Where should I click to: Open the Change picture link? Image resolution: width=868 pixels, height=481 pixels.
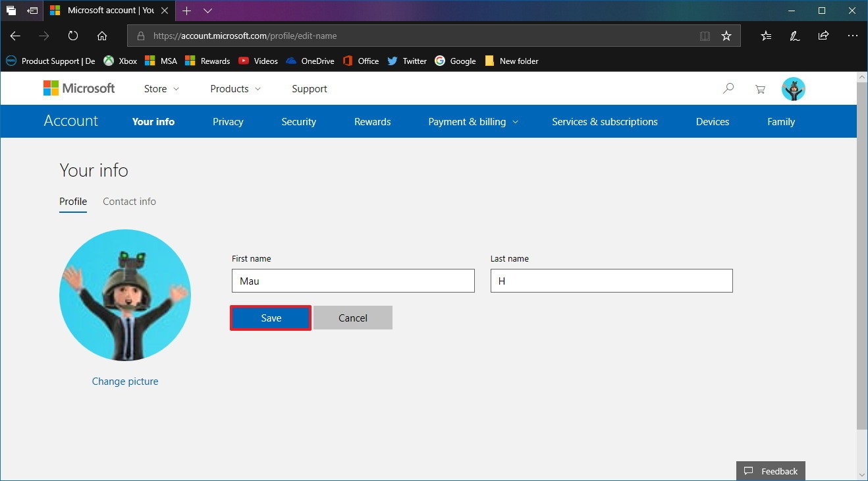point(125,381)
